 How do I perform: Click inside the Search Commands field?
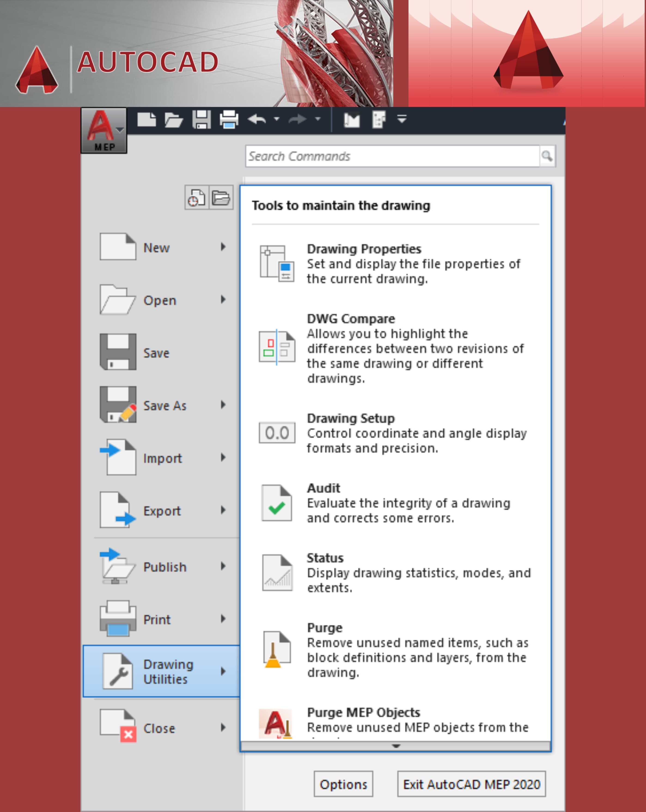392,156
